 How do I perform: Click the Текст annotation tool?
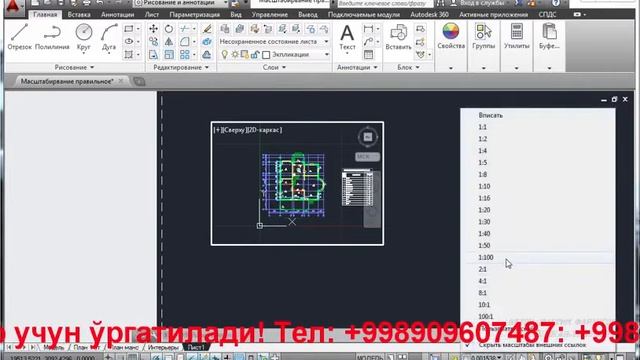click(x=347, y=38)
